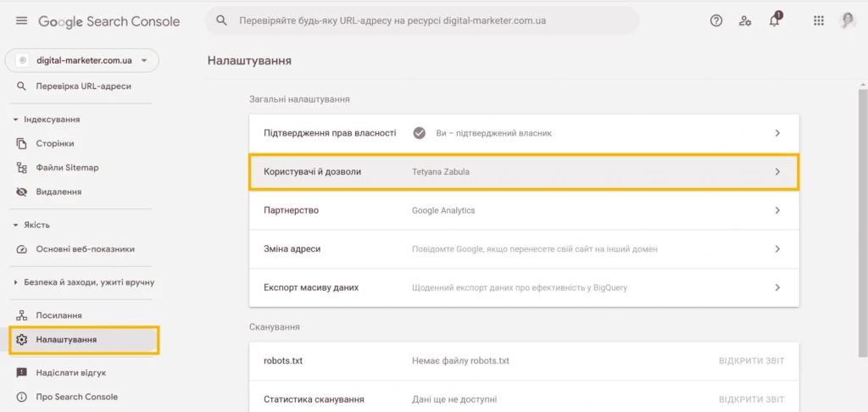Open the hamburger main menu

[x=21, y=21]
